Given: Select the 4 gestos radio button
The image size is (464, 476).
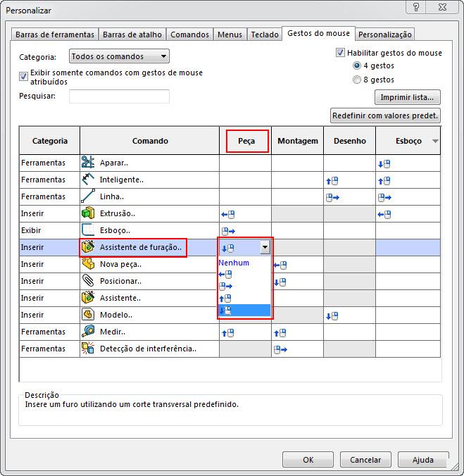Looking at the screenshot, I should tap(357, 65).
